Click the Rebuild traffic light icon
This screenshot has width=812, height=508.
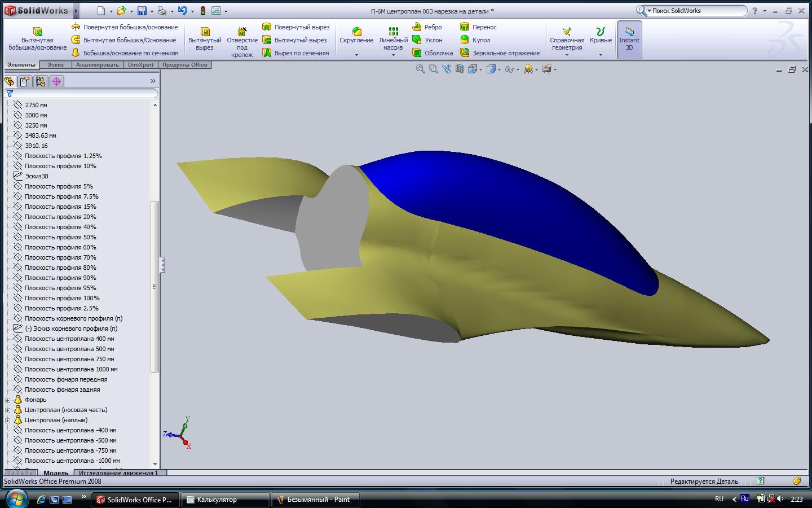203,11
